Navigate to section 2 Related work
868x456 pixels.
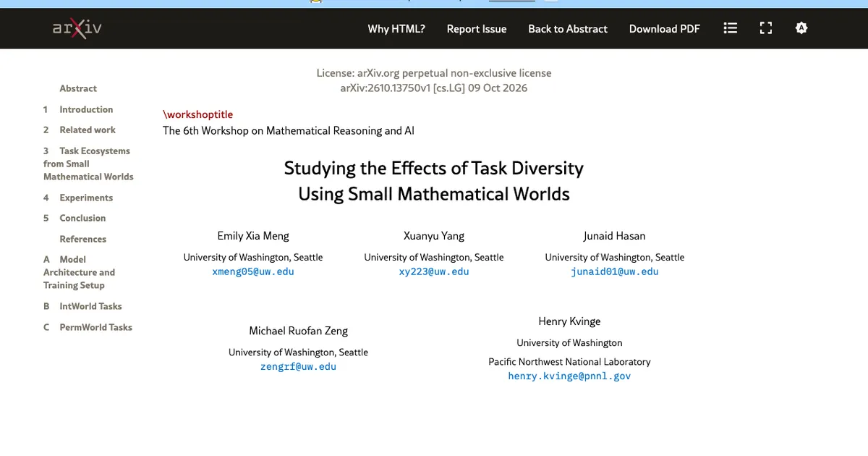click(x=80, y=130)
